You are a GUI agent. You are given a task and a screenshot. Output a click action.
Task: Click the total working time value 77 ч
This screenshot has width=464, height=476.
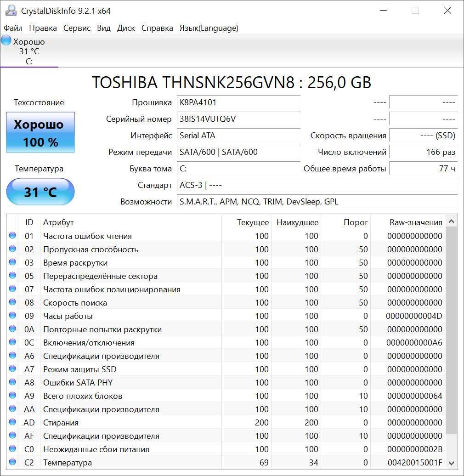(x=423, y=169)
